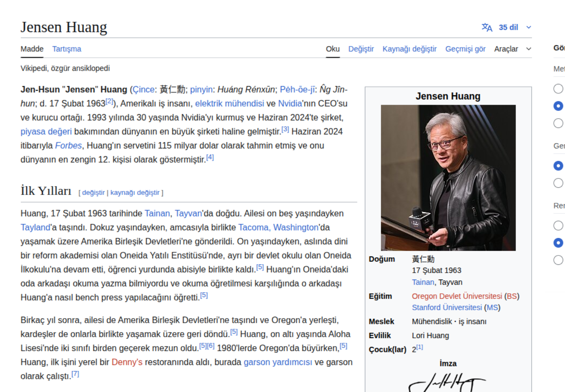Select the unselected radio button in the width group

point(558,183)
